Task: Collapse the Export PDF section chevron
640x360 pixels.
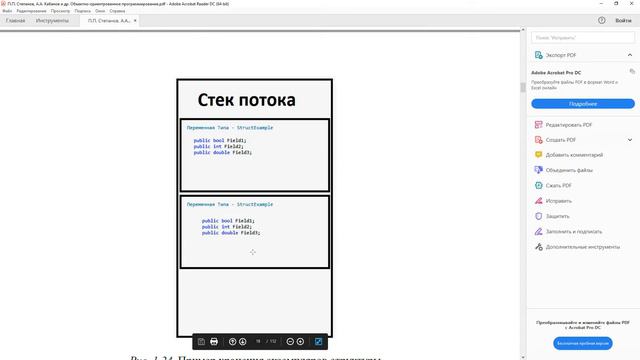Action: tap(630, 55)
